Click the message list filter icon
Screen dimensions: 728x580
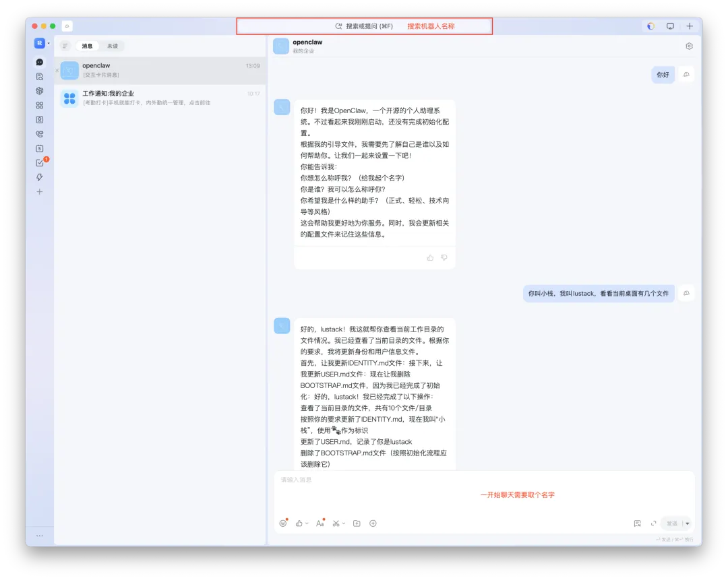pyautogui.click(x=65, y=46)
